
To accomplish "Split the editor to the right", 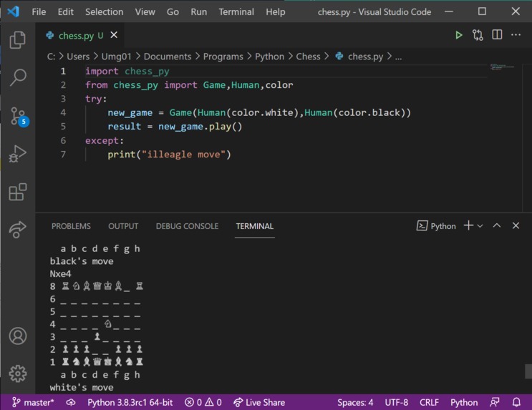I will point(497,35).
